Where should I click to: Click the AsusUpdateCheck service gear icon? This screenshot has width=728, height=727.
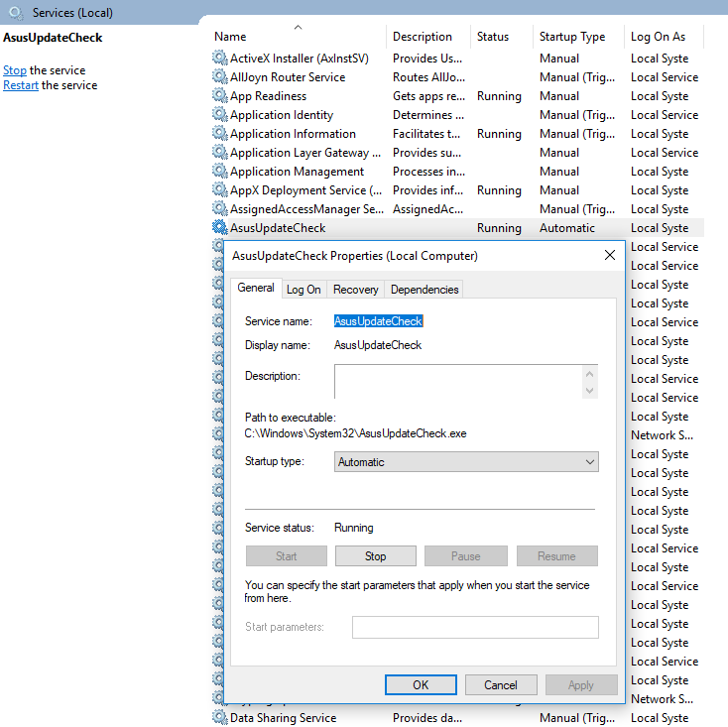[x=219, y=227]
